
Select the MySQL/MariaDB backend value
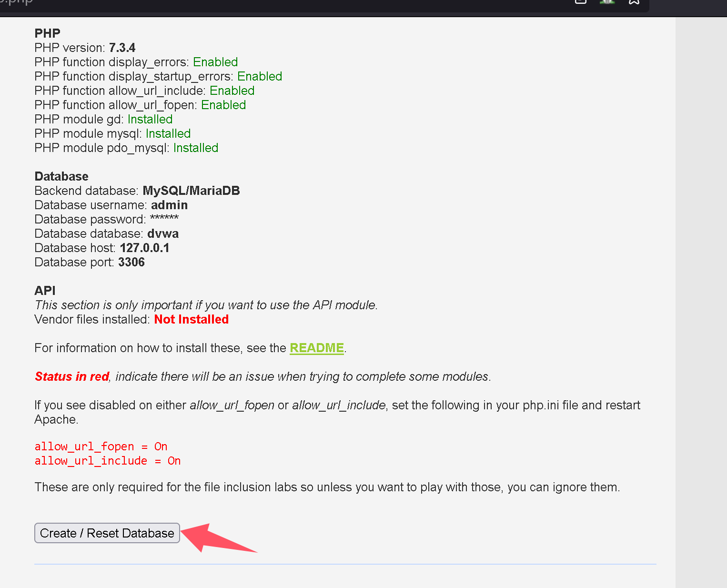[x=191, y=191]
